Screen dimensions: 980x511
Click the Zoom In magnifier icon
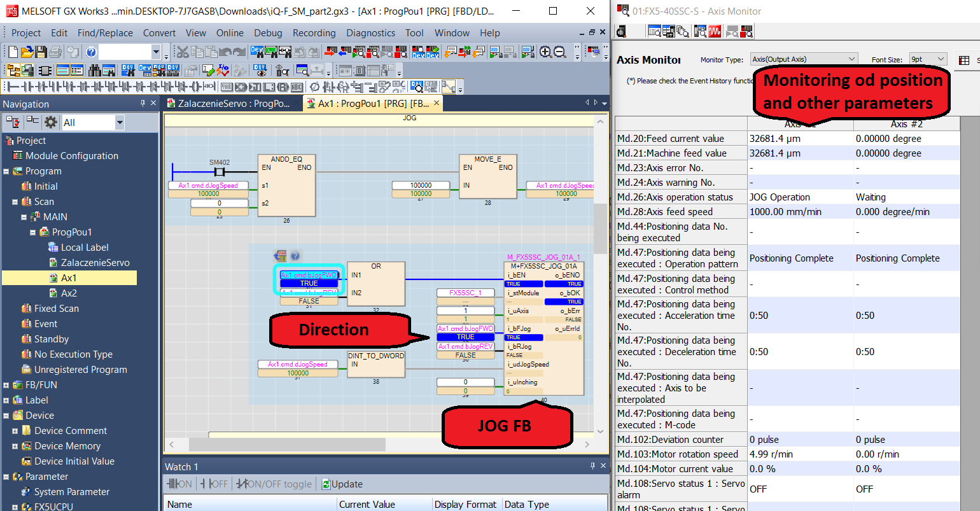click(545, 52)
